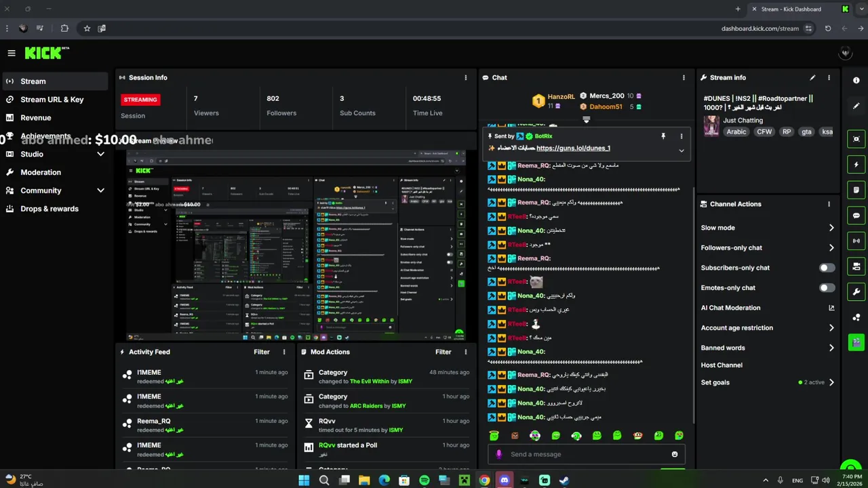The image size is (868, 488).
Task: Click the KICK logo
Action: coord(46,53)
